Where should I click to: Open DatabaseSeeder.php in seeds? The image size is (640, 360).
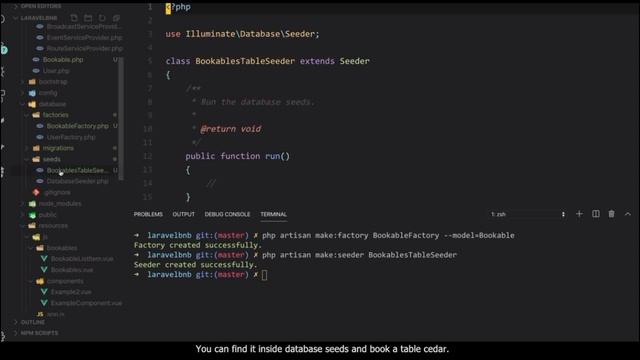[x=78, y=181]
